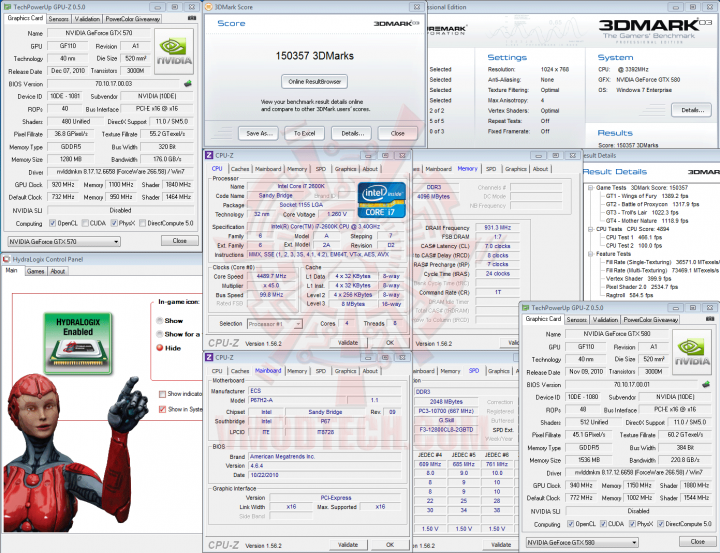
Task: Click the NVIDIA logo in GTX 570 GPU-Z window
Action: [174, 51]
